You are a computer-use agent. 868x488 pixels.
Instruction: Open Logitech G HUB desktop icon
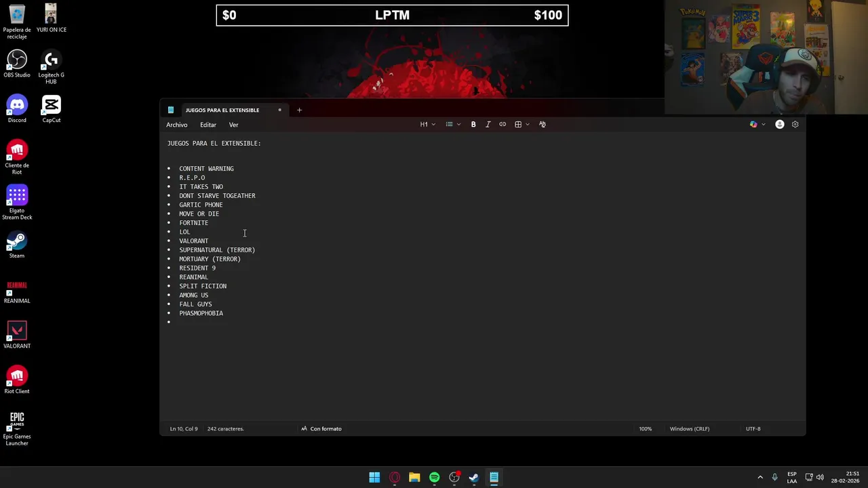click(51, 67)
